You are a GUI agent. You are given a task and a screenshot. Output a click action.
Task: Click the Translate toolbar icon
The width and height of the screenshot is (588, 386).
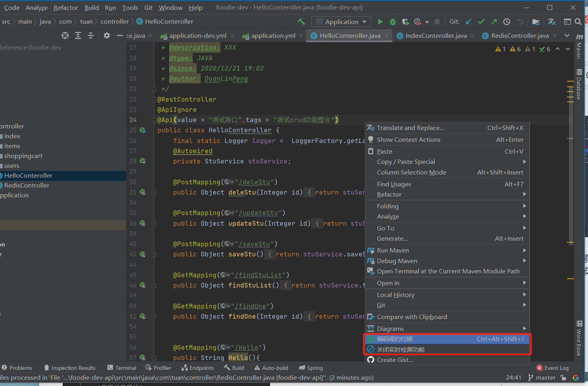(x=552, y=22)
